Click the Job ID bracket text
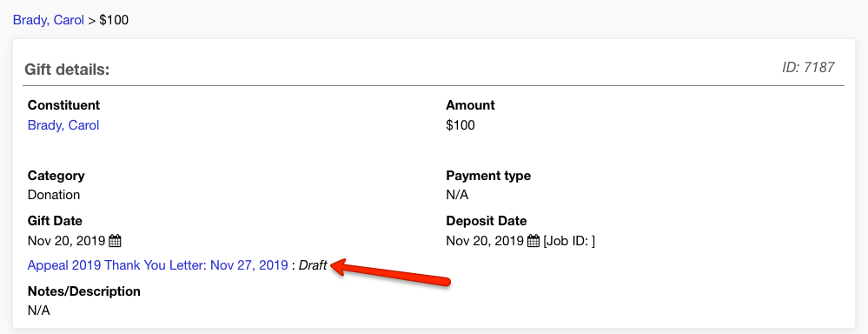The height and width of the screenshot is (334, 868). point(569,241)
